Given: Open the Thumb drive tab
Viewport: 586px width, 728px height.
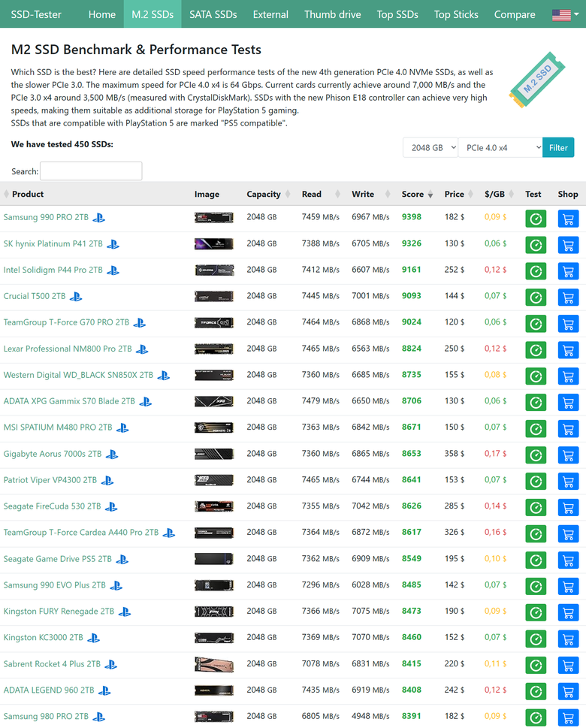Looking at the screenshot, I should pyautogui.click(x=333, y=14).
